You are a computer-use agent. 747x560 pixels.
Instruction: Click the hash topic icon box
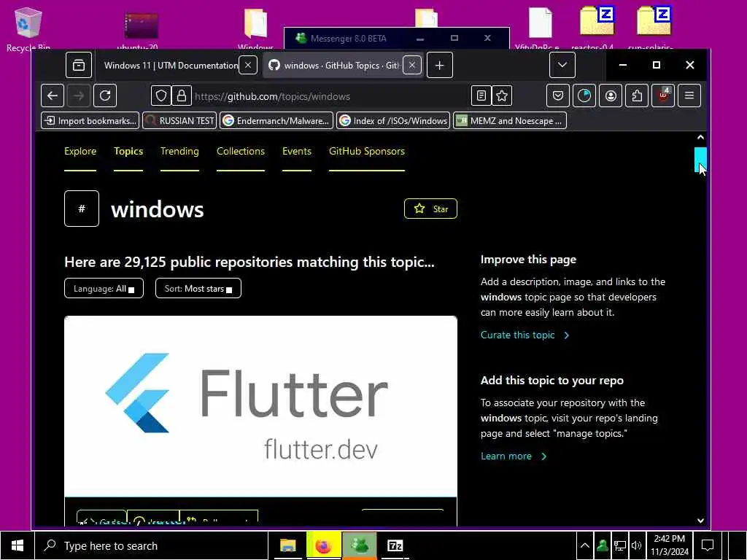tap(82, 209)
